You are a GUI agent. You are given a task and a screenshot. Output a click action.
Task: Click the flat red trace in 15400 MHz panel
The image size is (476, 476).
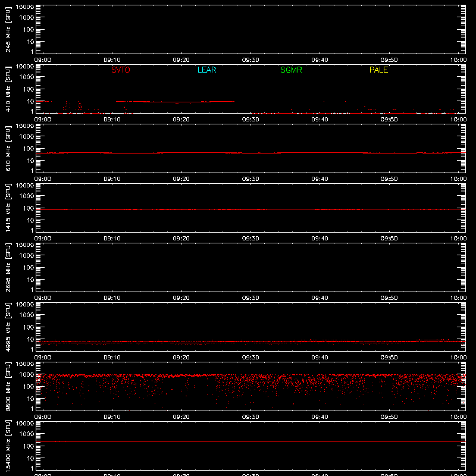click(250, 441)
